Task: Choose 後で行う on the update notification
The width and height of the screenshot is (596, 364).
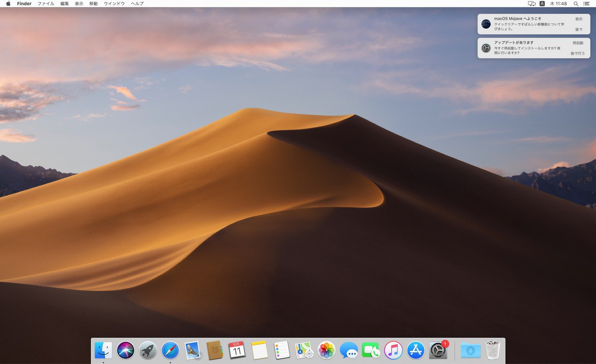Action: click(578, 54)
